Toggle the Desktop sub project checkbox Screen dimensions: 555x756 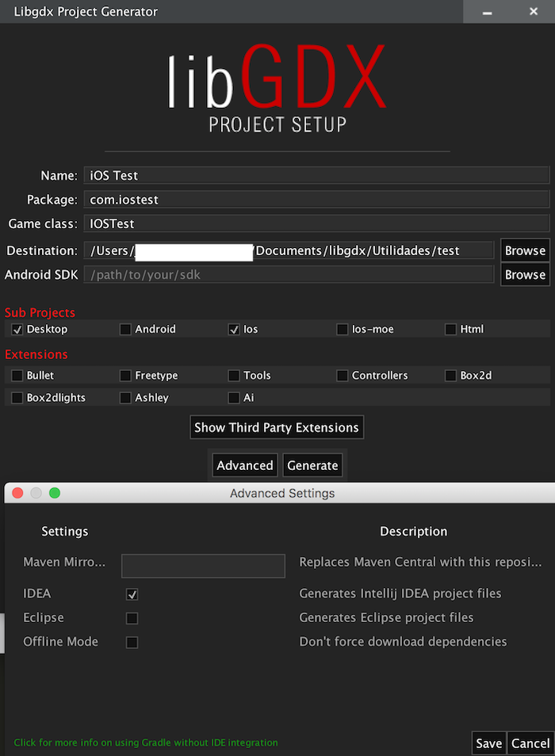click(17, 330)
